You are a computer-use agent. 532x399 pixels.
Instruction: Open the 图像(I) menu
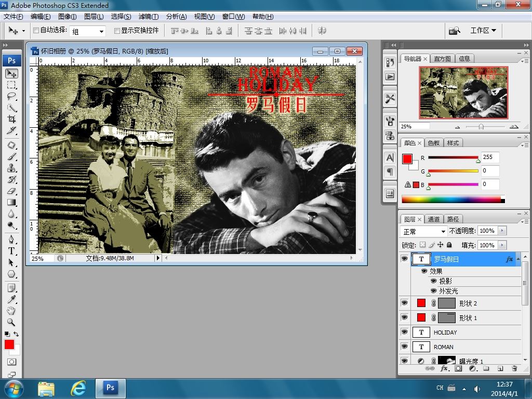click(67, 16)
